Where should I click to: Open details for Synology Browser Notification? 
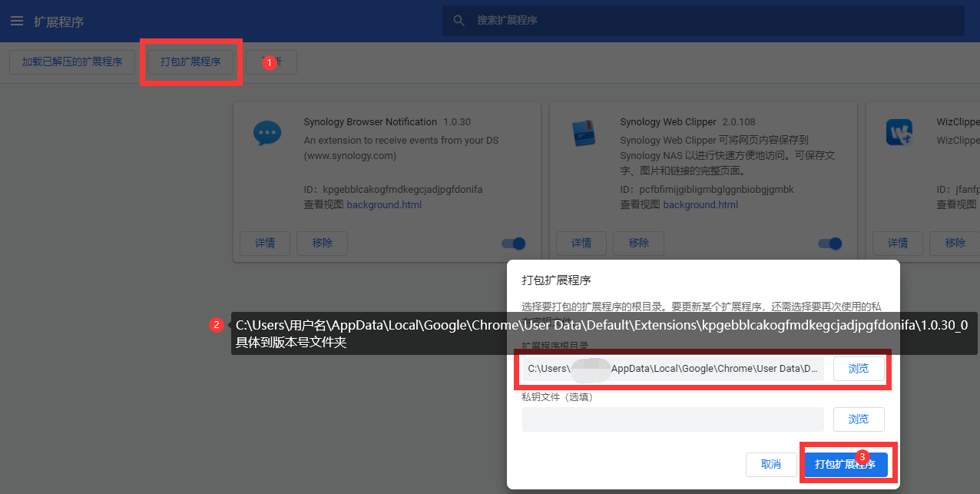coord(265,243)
